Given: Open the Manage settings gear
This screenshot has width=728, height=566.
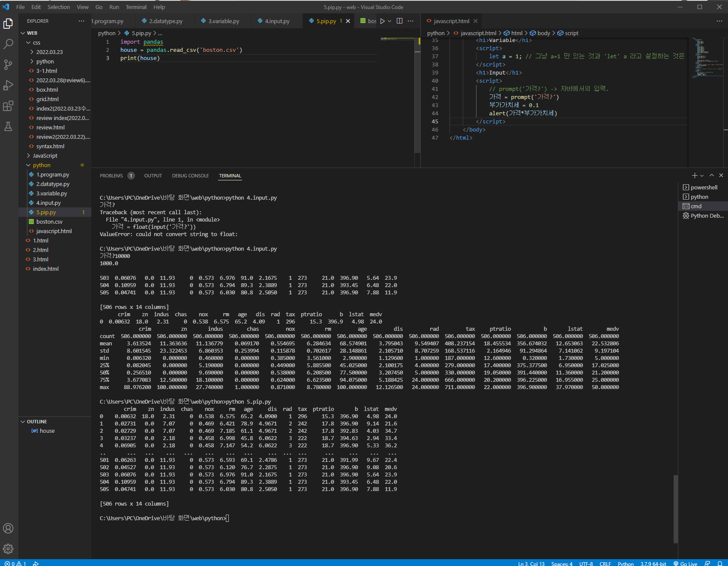Looking at the screenshot, I should pos(8,548).
